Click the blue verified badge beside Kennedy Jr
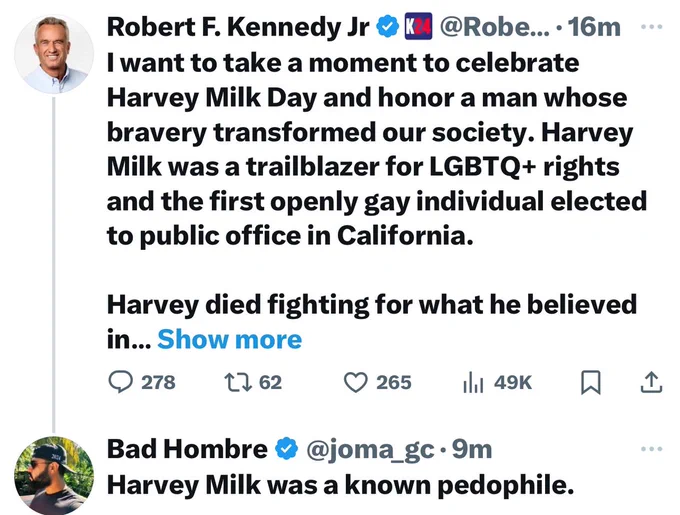Screen dimensions: 680x515 click(387, 26)
